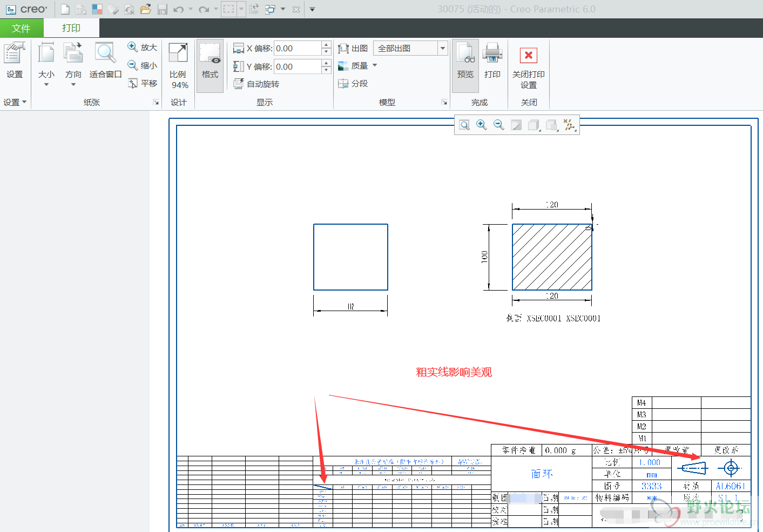The width and height of the screenshot is (763, 532).
Task: Open the selection box dropdown arrow
Action: click(x=241, y=9)
